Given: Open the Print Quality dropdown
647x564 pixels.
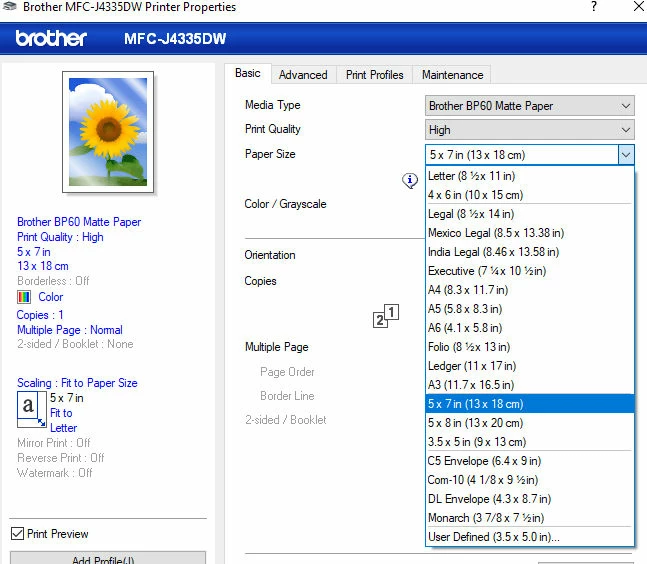Looking at the screenshot, I should pyautogui.click(x=529, y=130).
